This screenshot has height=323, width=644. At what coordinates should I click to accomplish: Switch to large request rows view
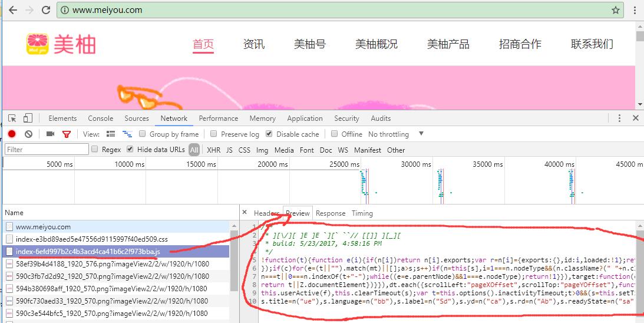(111, 134)
